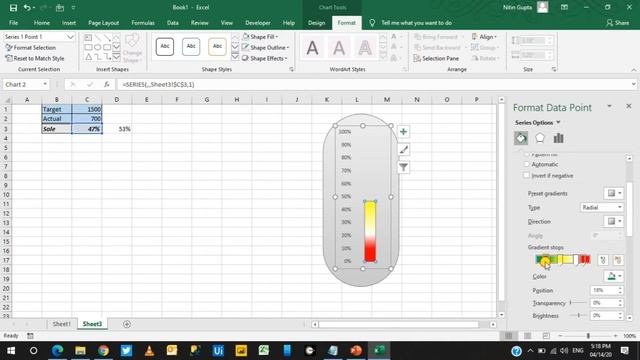Click the Normal view icon in status bar
Viewport: 640px width, 360px height.
(x=508, y=336)
